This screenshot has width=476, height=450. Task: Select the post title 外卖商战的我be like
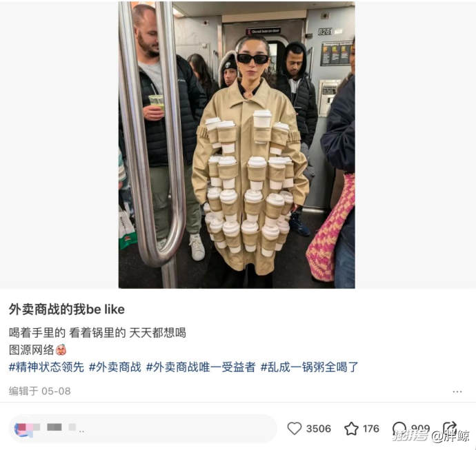coord(67,309)
